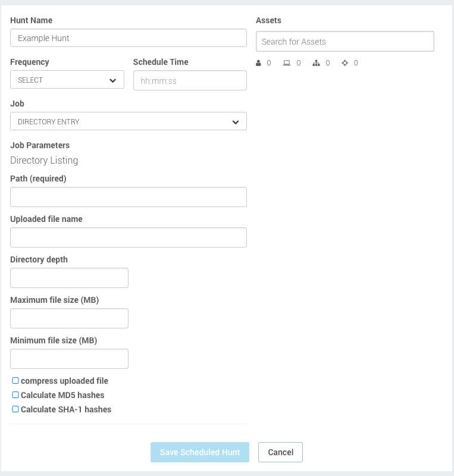Viewport: 454px width, 476px height.
Task: Click the network hierarchy count icon
Action: pyautogui.click(x=316, y=63)
